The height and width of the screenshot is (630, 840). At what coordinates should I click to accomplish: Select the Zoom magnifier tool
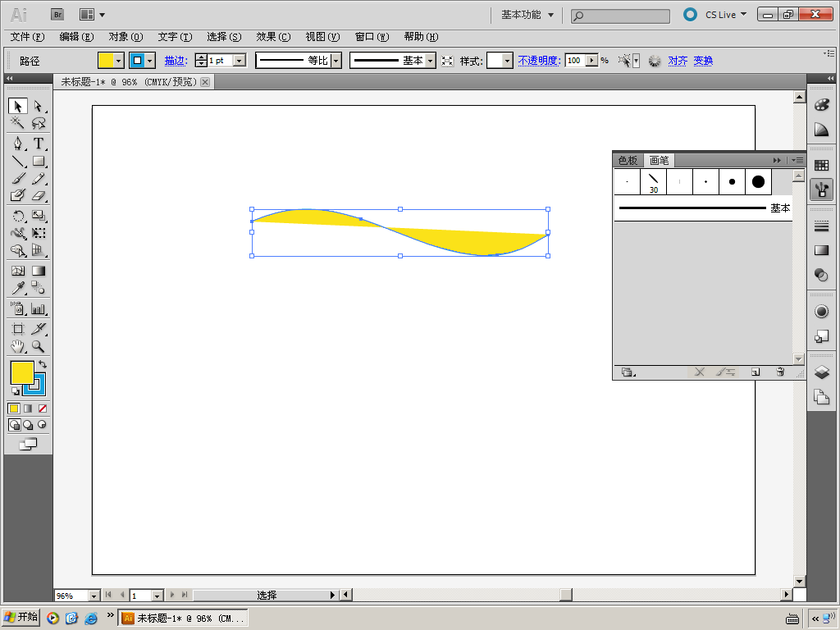38,346
